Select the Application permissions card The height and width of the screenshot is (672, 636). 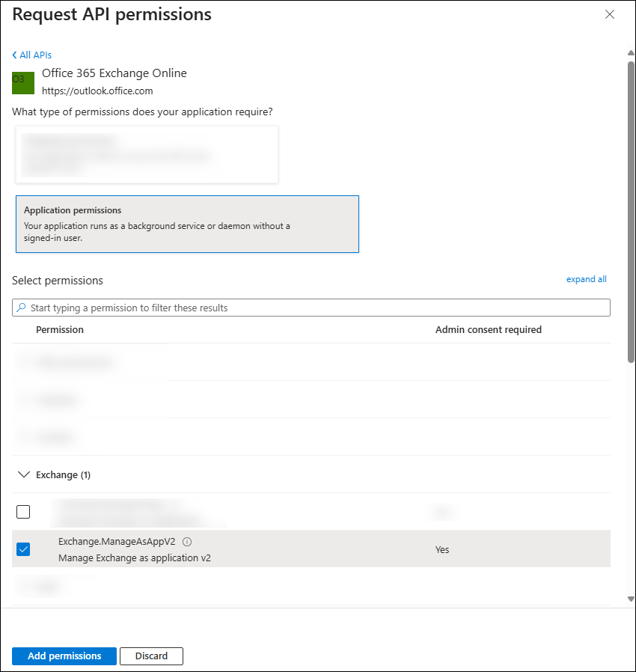click(187, 224)
